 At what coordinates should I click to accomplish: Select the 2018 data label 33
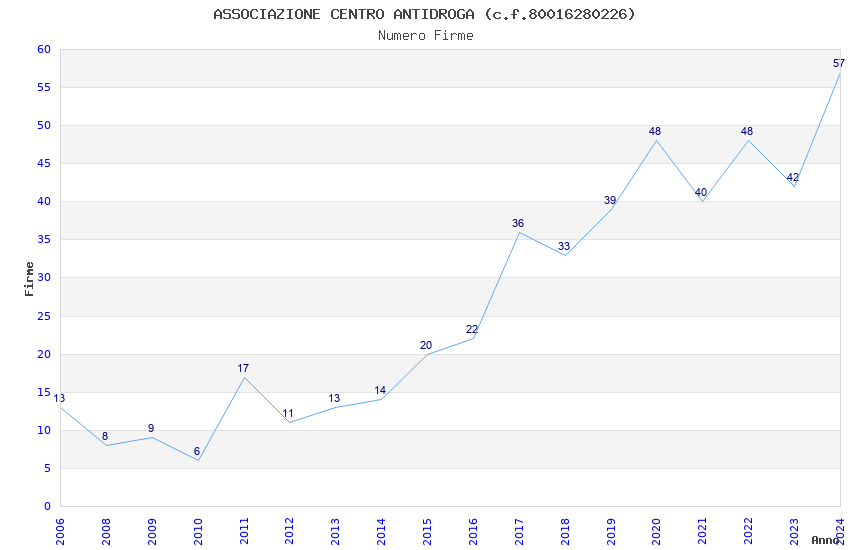pyautogui.click(x=564, y=247)
